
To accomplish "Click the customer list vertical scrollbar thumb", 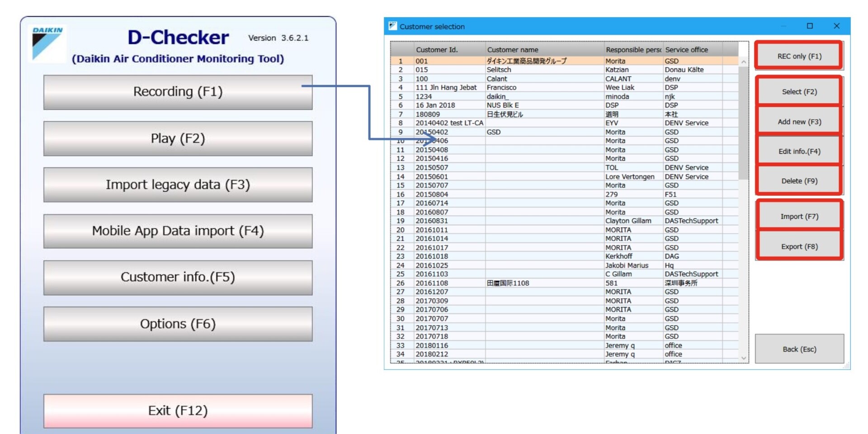I will [744, 123].
